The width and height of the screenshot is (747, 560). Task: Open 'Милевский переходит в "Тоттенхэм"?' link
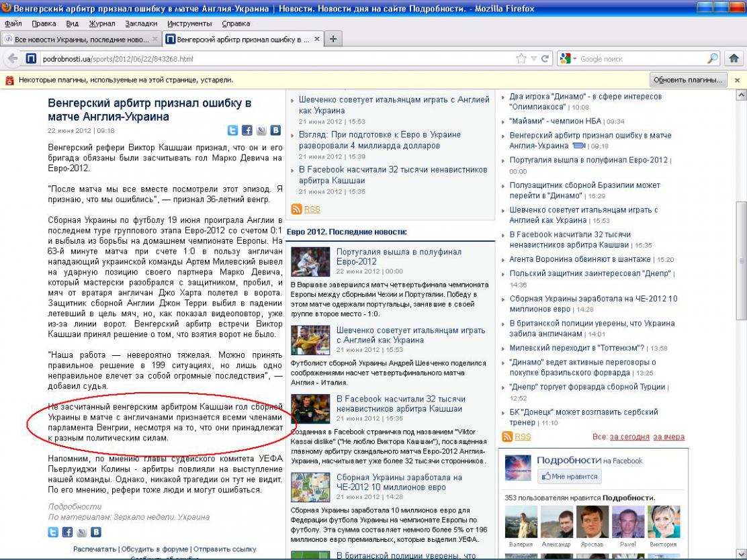[x=576, y=348]
